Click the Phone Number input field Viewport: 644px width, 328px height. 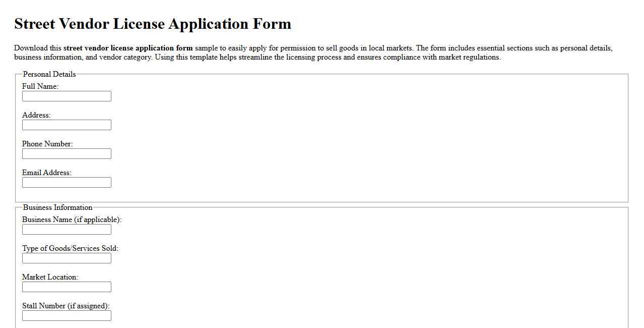tap(66, 153)
